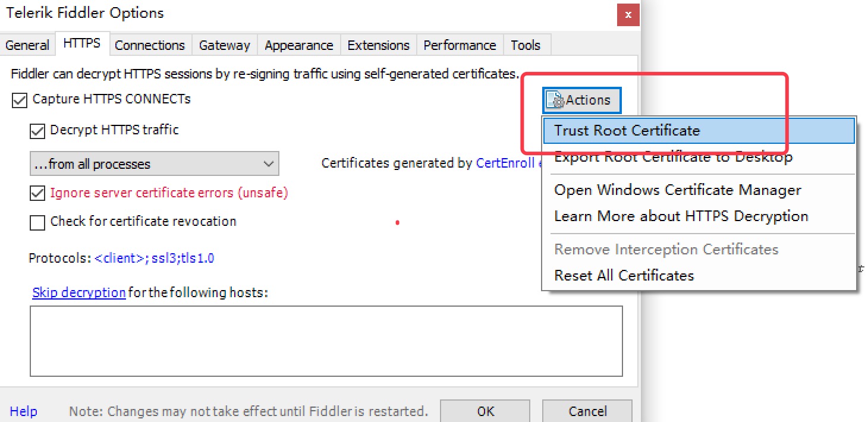Choose Export Root Certificate to Desktop
Viewport: 868px width, 422px height.
673,158
